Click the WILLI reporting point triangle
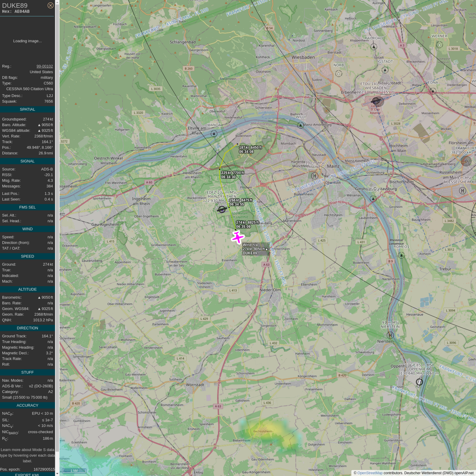The width and height of the screenshot is (476, 476). coord(300,125)
